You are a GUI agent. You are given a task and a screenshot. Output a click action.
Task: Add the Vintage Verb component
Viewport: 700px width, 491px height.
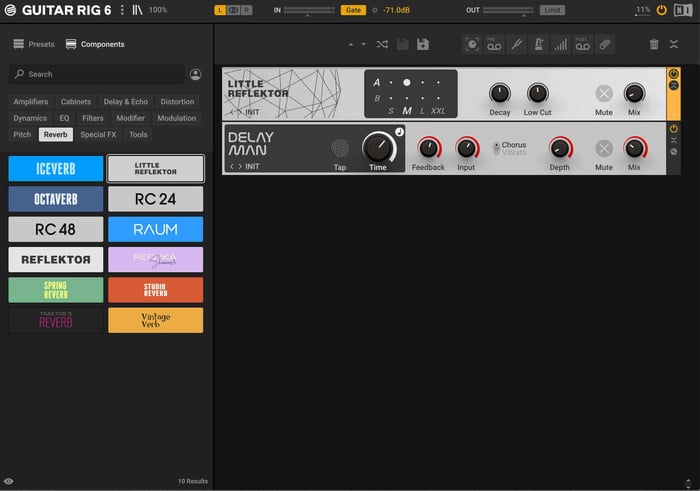point(155,320)
